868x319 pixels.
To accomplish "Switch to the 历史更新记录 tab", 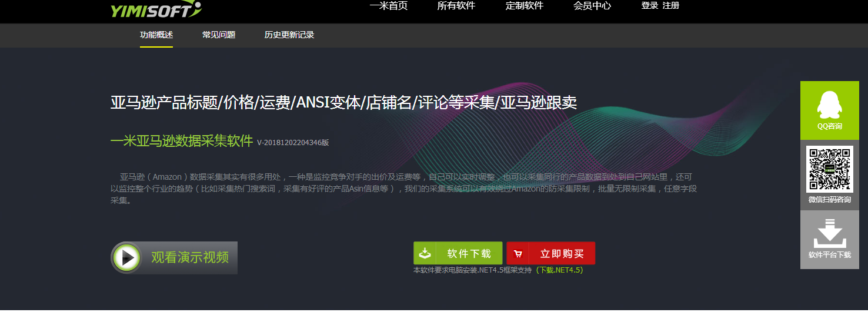I will click(x=289, y=35).
